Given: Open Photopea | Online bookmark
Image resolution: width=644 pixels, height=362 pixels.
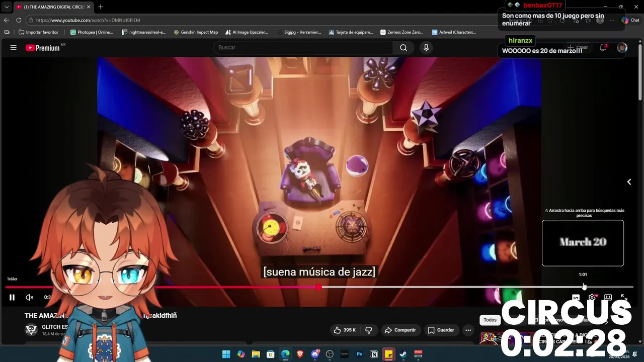Looking at the screenshot, I should pyautogui.click(x=92, y=32).
